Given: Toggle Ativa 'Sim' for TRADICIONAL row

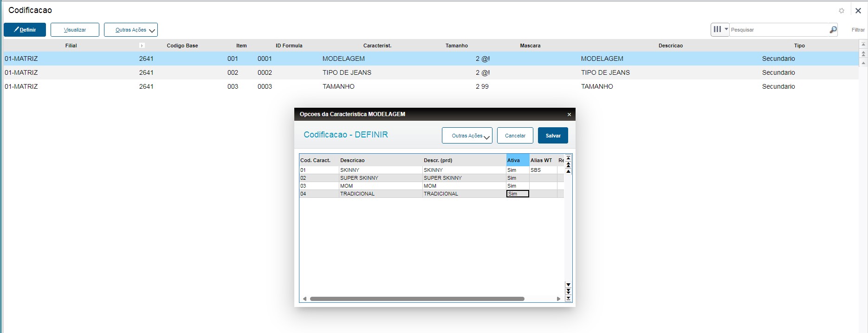Looking at the screenshot, I should point(518,194).
